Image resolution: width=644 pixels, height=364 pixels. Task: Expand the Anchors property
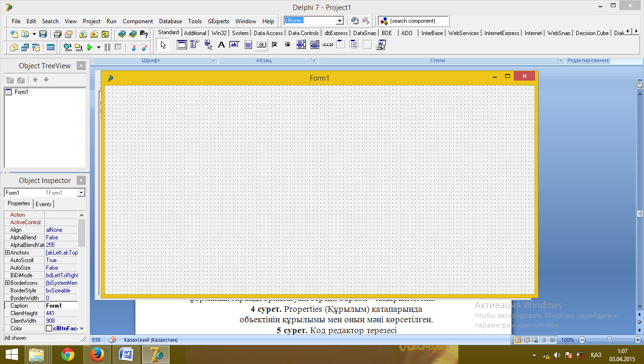[x=7, y=253]
